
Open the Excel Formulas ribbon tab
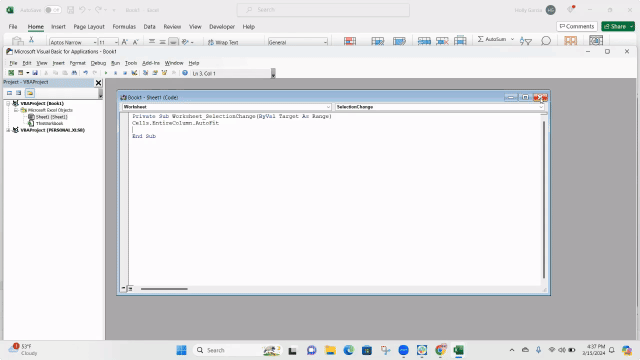coord(124,27)
